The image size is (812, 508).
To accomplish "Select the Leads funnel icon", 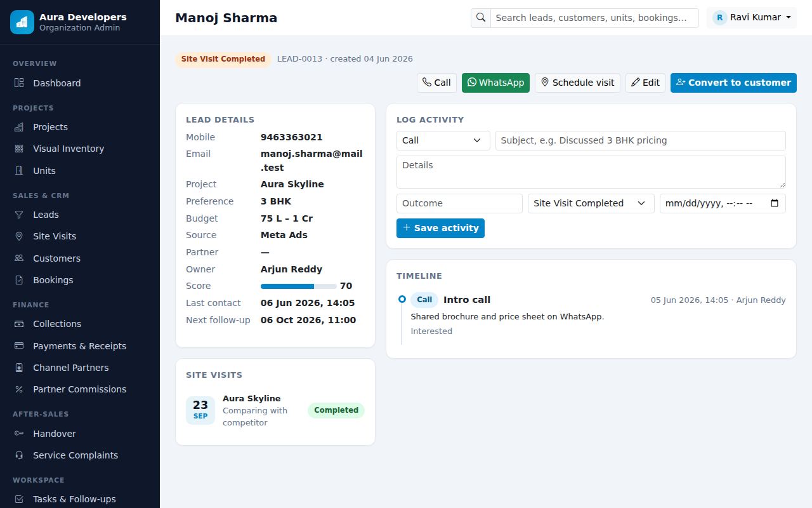I will [x=19, y=215].
